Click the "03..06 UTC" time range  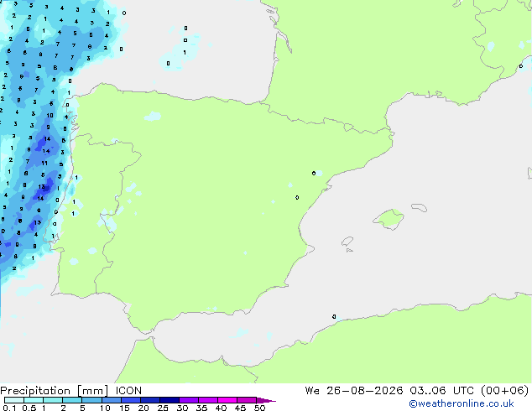pyautogui.click(x=441, y=391)
